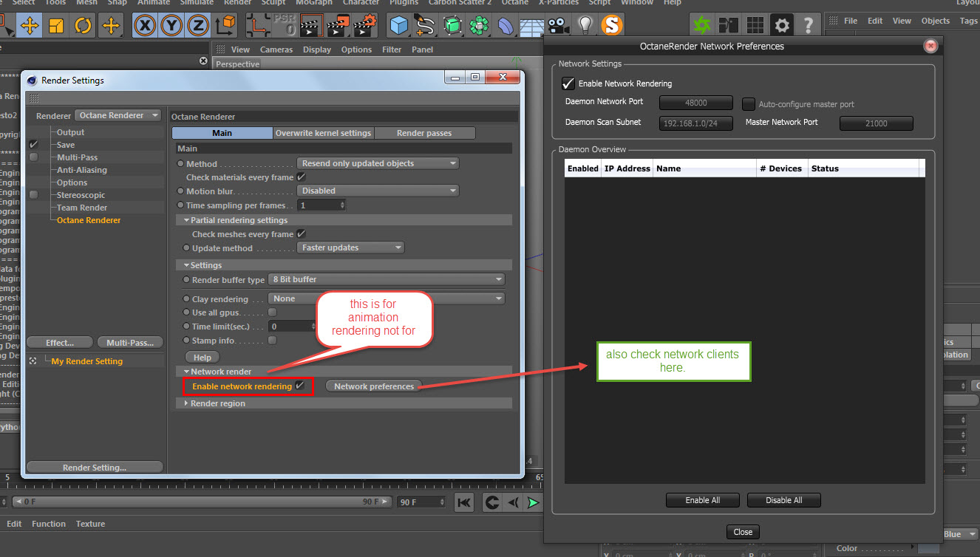
Task: Add a Camera object from toolbar
Action: click(x=559, y=27)
